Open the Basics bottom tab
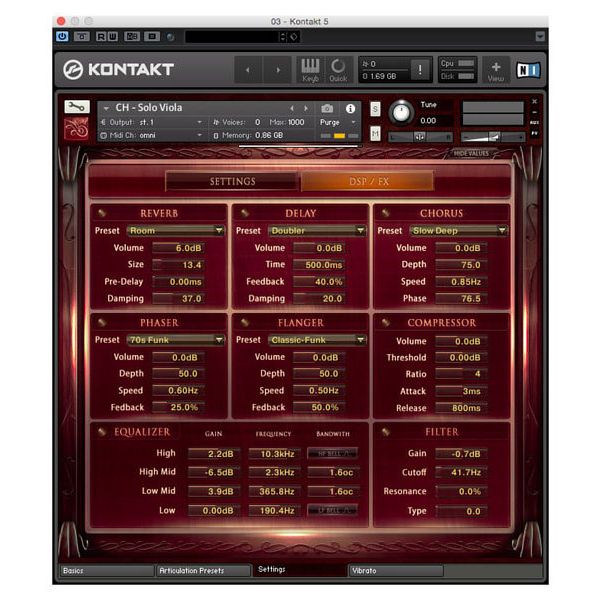This screenshot has width=600, height=600. pos(106,571)
